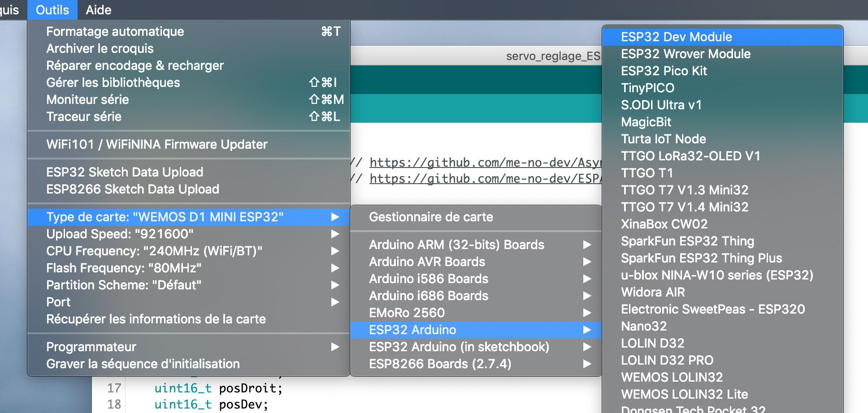Open highlighted ESP32 Arduino submenu
This screenshot has width=868, height=413.
pos(476,330)
